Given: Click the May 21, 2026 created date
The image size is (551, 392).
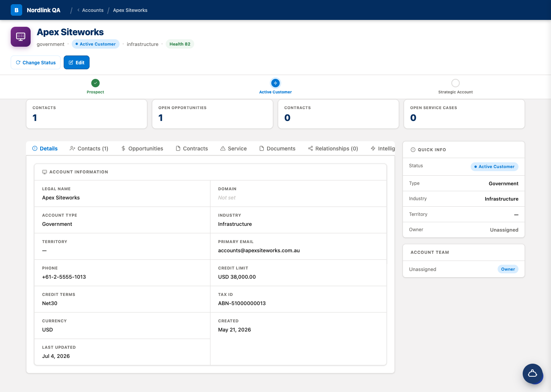Looking at the screenshot, I should point(235,330).
